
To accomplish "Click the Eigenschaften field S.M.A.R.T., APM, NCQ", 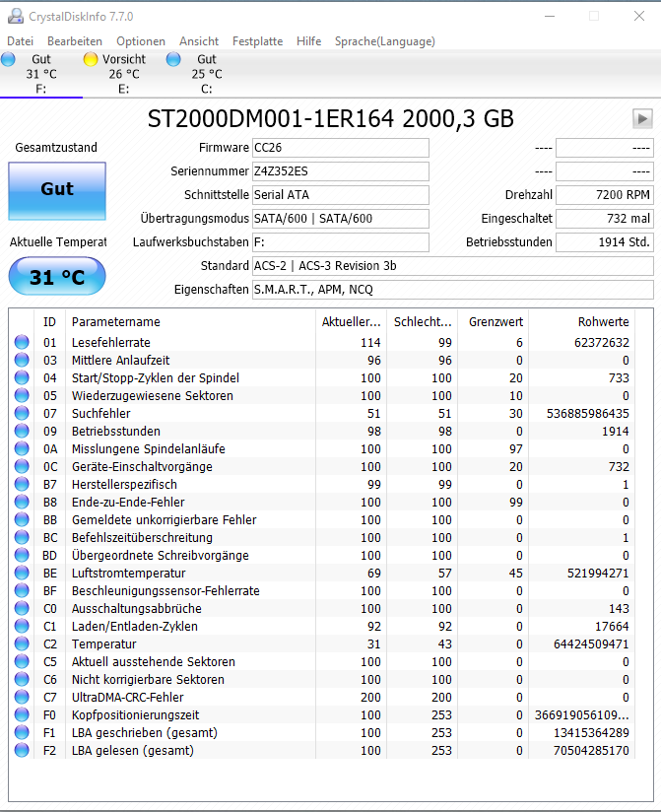I will (453, 290).
